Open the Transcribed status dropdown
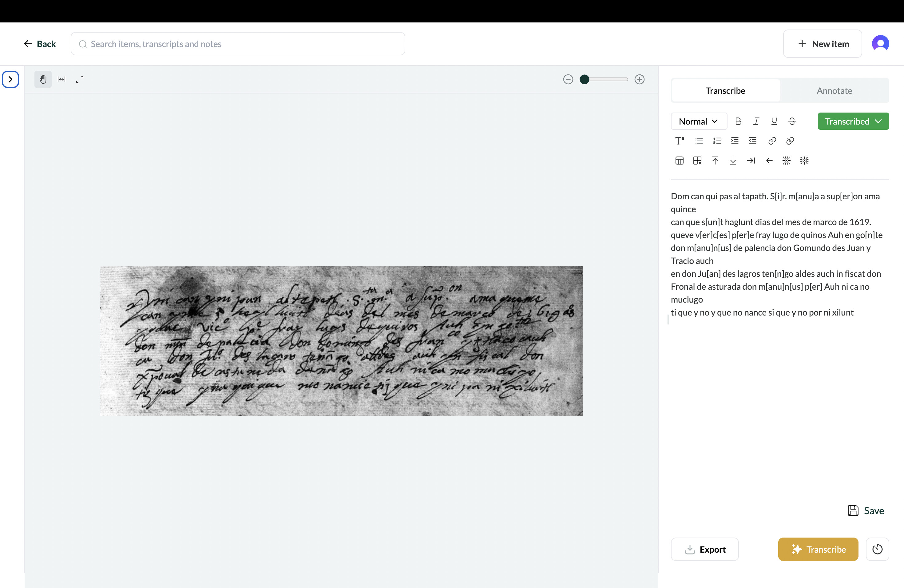904x588 pixels. pos(853,121)
